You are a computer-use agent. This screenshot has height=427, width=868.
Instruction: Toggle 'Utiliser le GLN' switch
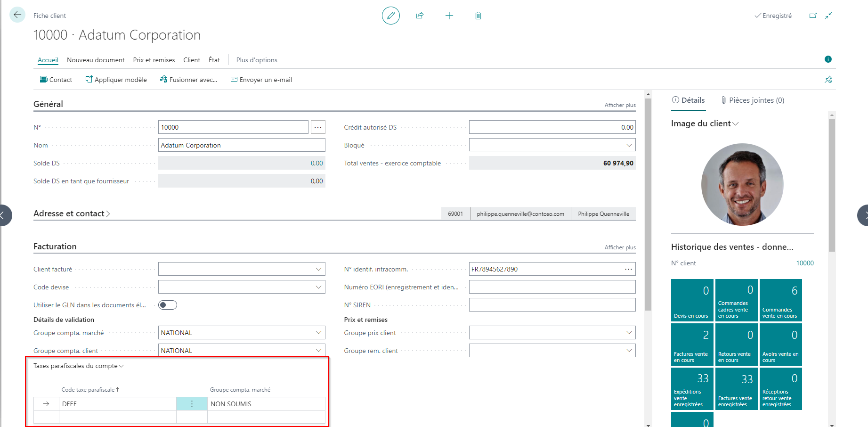(x=168, y=305)
